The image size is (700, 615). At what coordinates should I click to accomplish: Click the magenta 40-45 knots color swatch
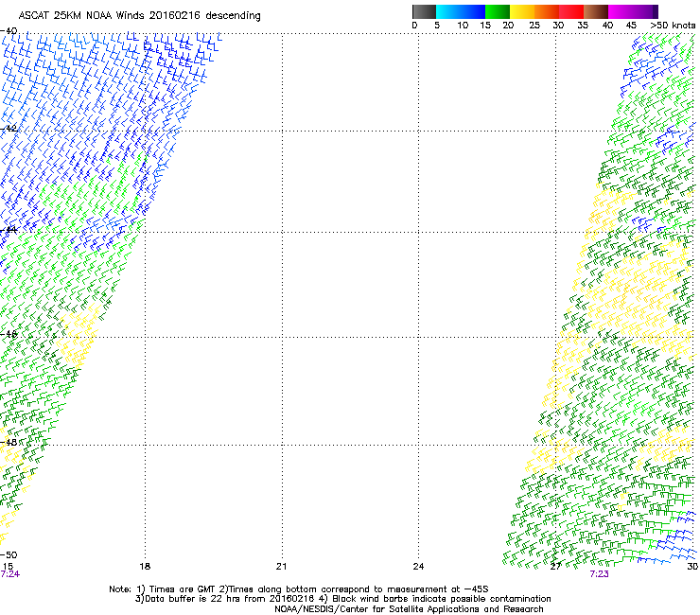click(621, 11)
